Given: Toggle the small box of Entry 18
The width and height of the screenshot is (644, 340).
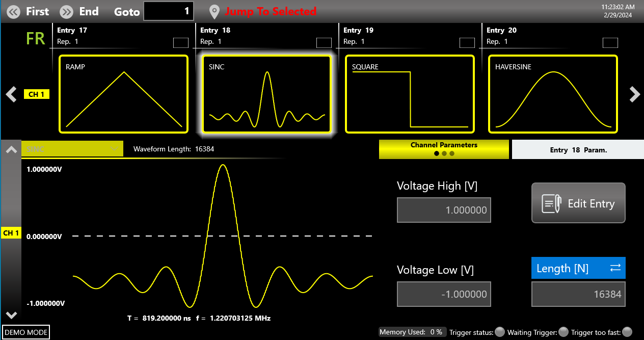Looking at the screenshot, I should click(x=324, y=43).
